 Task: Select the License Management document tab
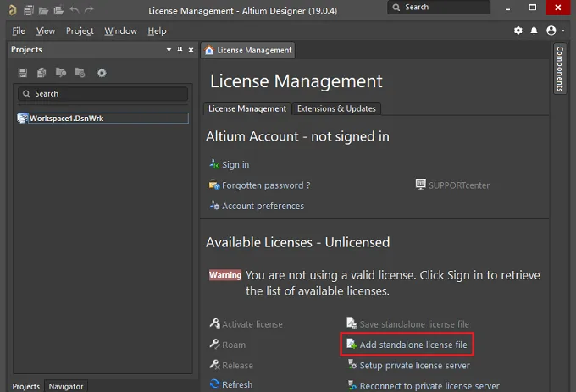pos(248,50)
